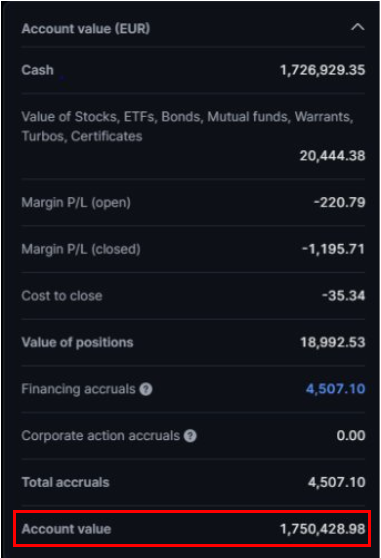Select the highlighted Account value label
Image resolution: width=381 pixels, height=558 pixels.
pos(66,529)
